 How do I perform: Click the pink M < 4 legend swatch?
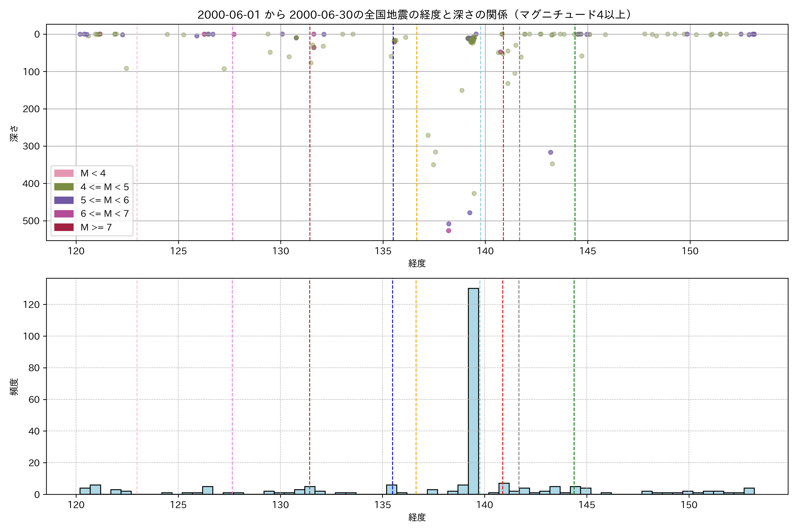pos(64,173)
